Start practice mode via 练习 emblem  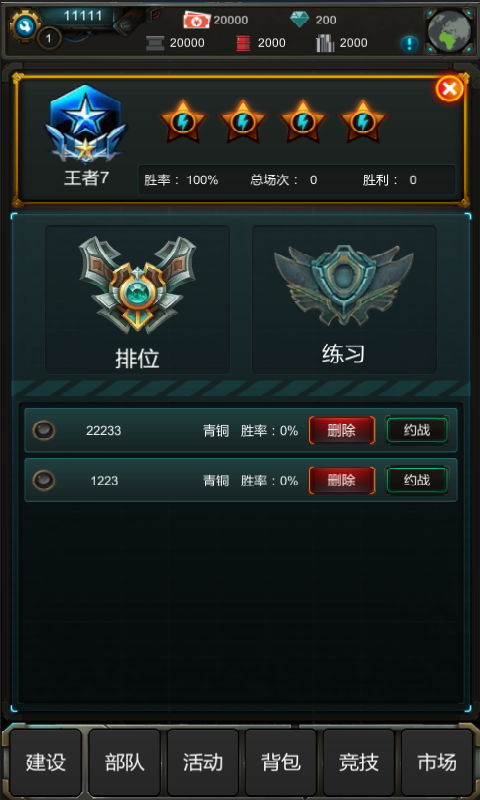point(344,299)
